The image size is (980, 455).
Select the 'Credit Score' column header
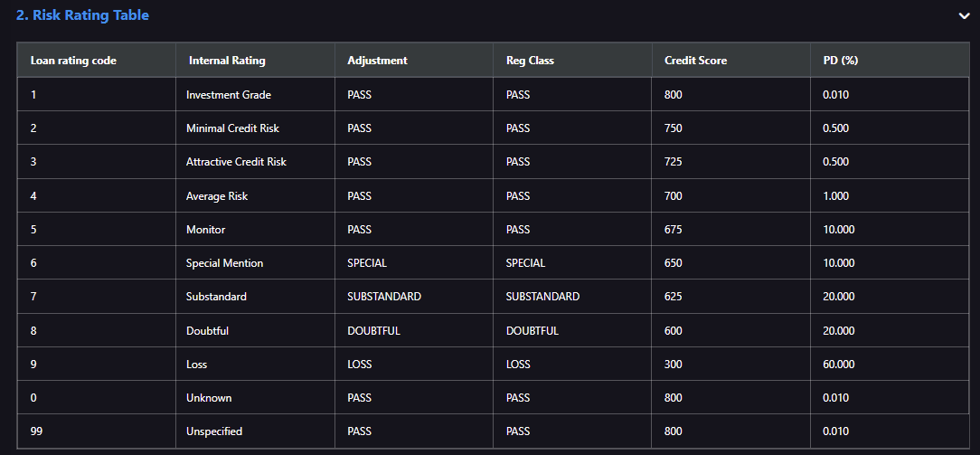point(731,61)
